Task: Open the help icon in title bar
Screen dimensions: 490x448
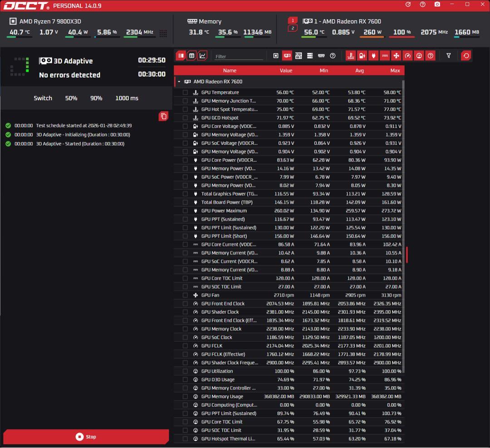Action: point(422,5)
